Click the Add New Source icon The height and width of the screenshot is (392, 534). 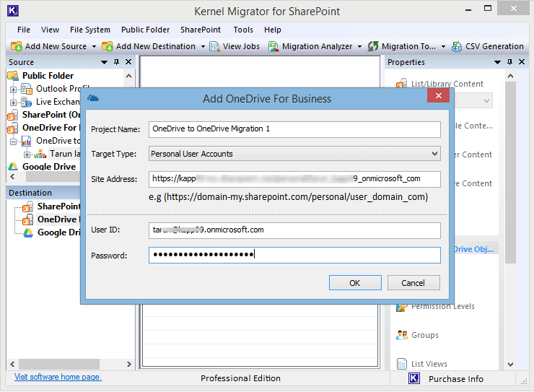pos(16,46)
